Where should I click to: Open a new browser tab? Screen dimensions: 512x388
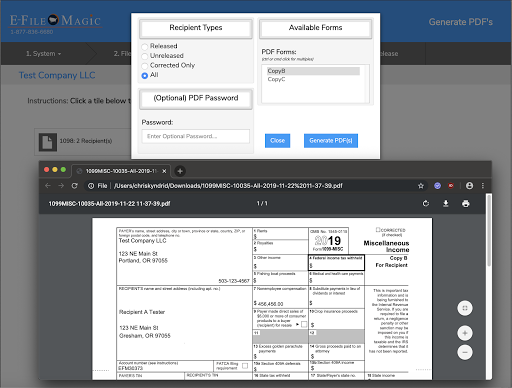(180, 171)
